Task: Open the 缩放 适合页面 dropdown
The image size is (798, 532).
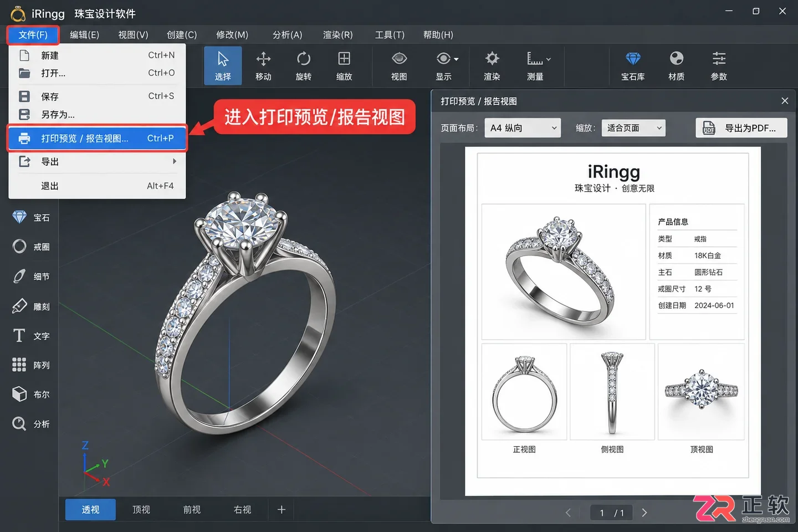Action: 633,128
